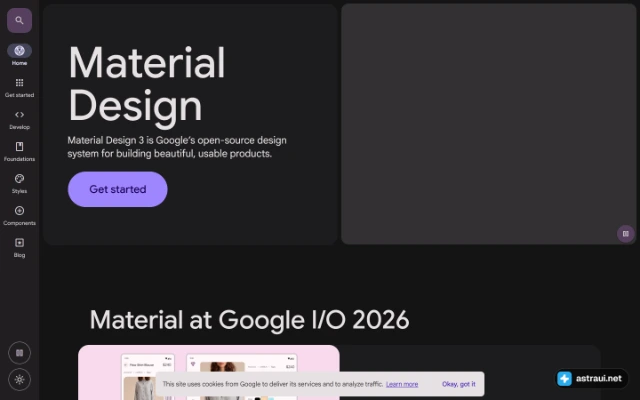
Task: Open Foundations section
Action: (19, 151)
